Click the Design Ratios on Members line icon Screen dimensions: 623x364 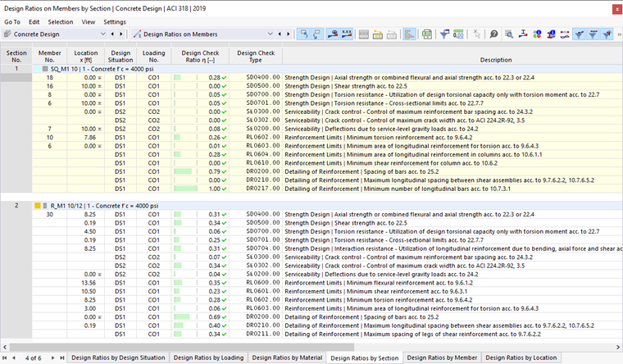138,34
